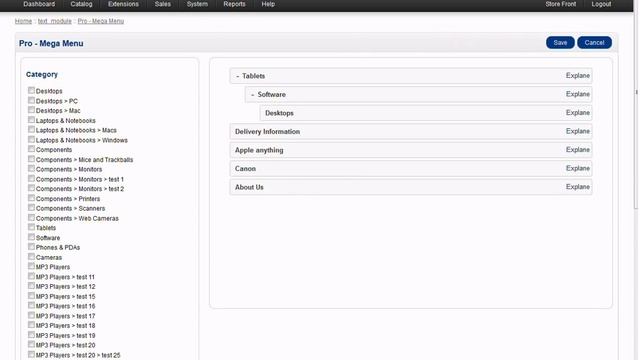Viewport: 640px width, 360px height.
Task: Open the Dashboard menu
Action: (x=39, y=4)
